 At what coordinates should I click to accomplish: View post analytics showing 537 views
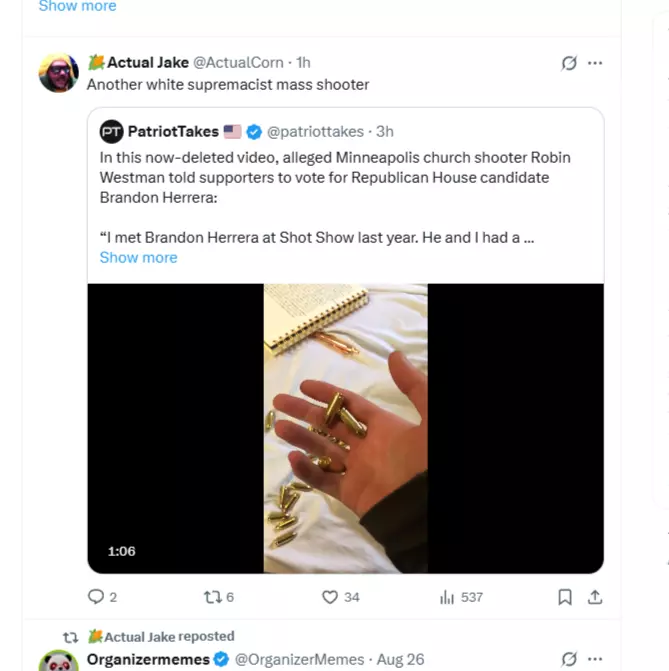461,597
